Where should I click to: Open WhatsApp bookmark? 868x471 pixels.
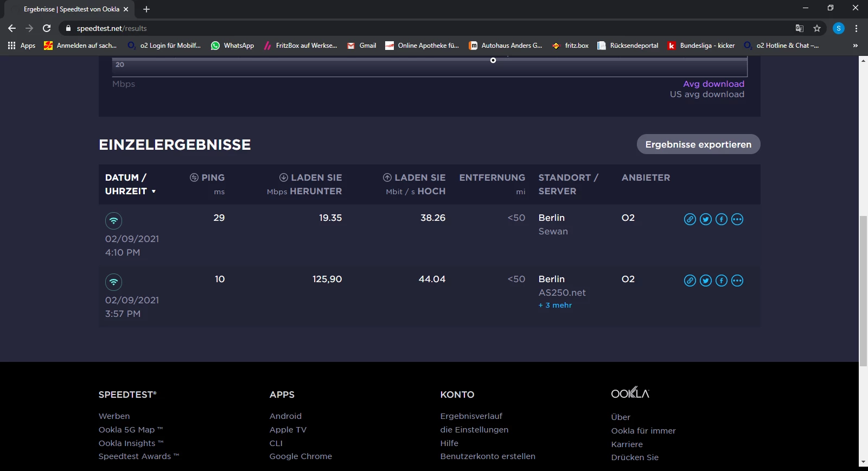point(232,46)
